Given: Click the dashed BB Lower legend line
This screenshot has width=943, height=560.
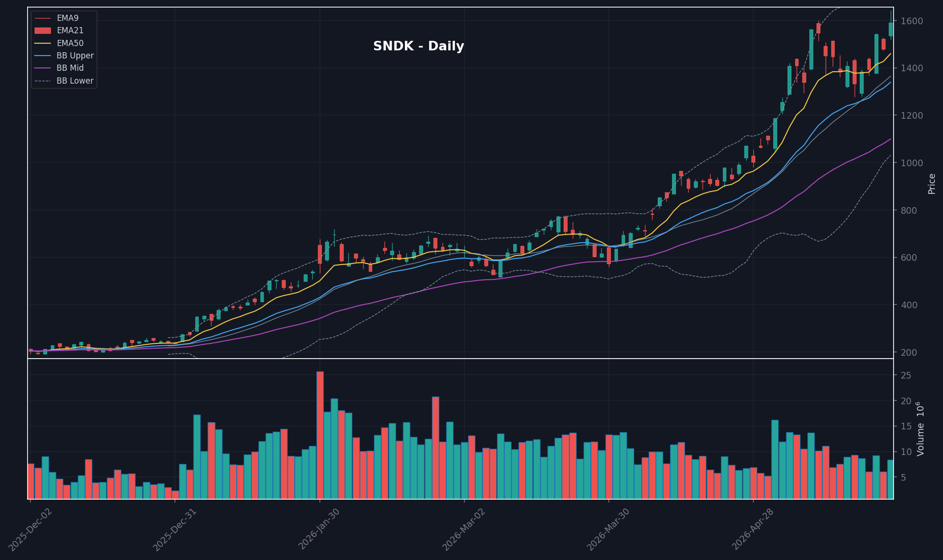Looking at the screenshot, I should click(43, 81).
